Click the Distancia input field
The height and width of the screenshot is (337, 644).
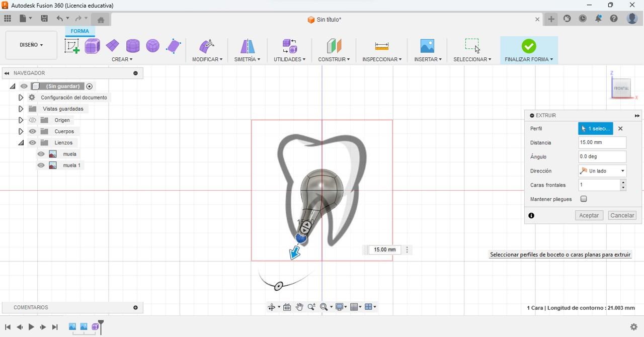pyautogui.click(x=602, y=142)
